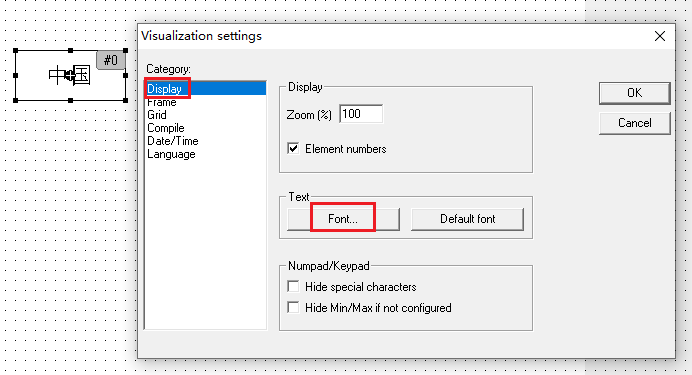Open the Font... dialog button

[x=343, y=219]
